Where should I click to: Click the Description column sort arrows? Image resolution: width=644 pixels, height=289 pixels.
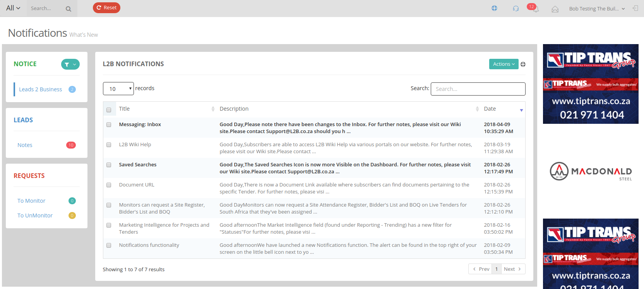click(477, 109)
